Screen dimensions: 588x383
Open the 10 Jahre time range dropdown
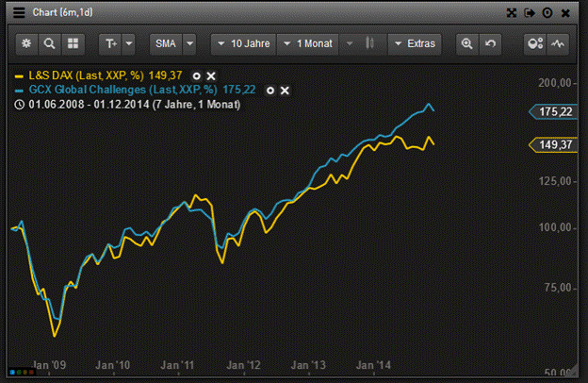(x=244, y=44)
